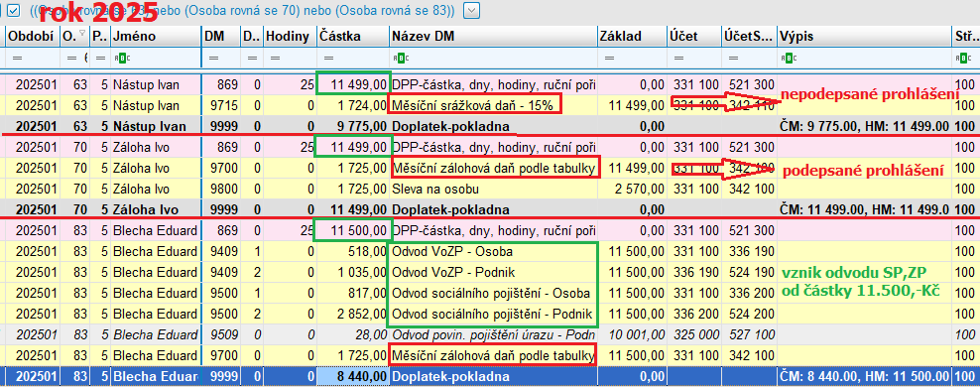Select ÚčetS cell 524 190
980x388 pixels.
coord(749,273)
